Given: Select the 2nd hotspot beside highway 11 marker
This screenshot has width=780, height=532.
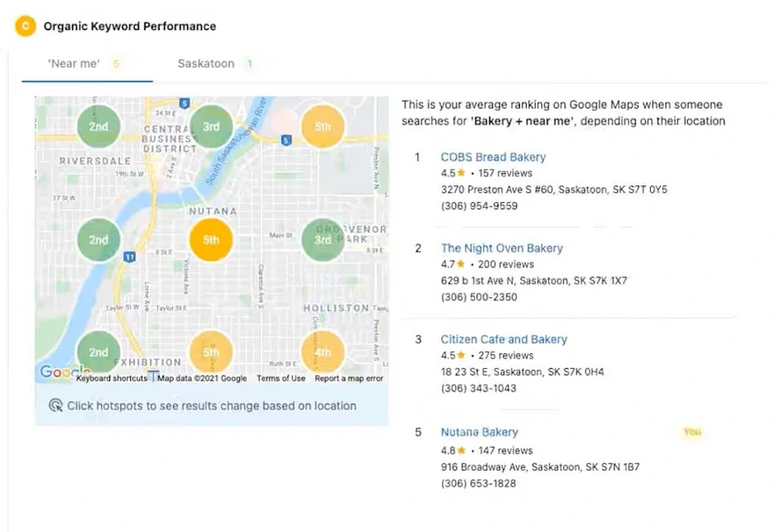Looking at the screenshot, I should (99, 240).
